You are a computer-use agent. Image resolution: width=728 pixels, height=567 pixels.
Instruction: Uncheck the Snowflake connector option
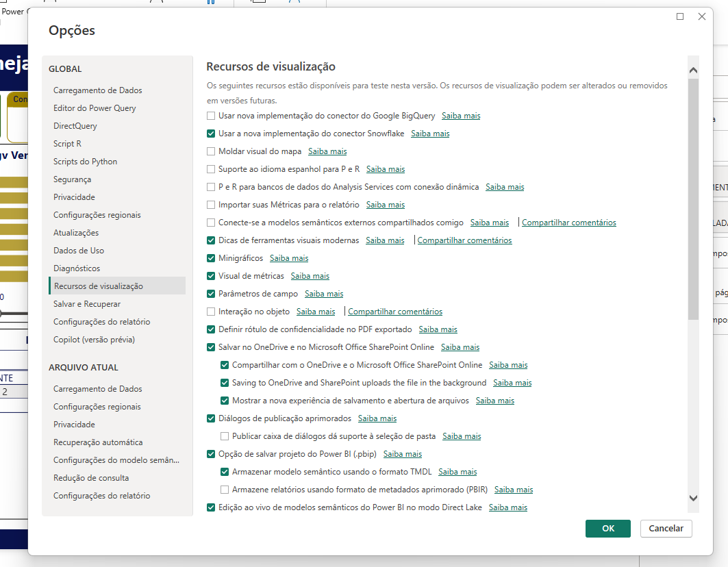(211, 134)
